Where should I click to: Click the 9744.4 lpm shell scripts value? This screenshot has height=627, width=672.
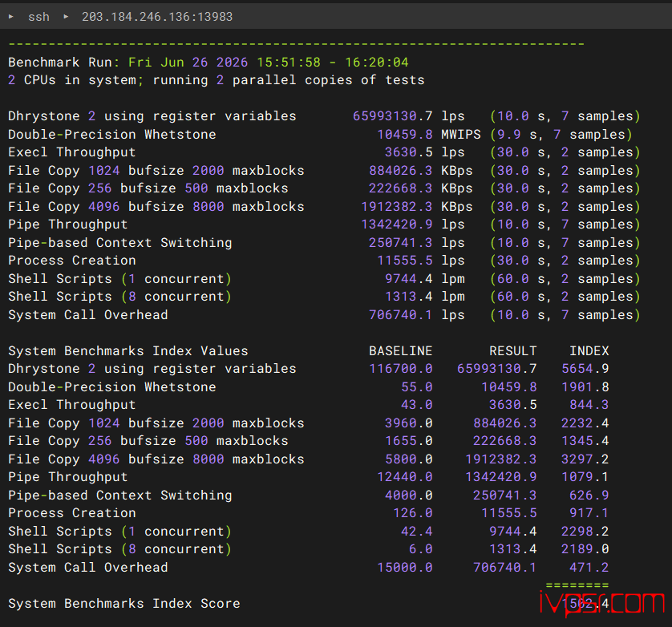pyautogui.click(x=424, y=278)
